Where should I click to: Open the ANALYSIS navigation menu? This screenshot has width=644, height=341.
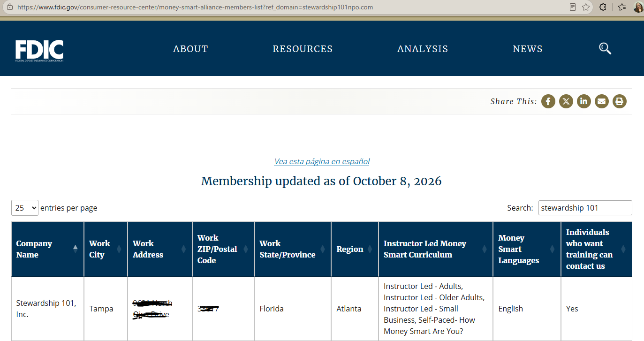[x=423, y=49]
